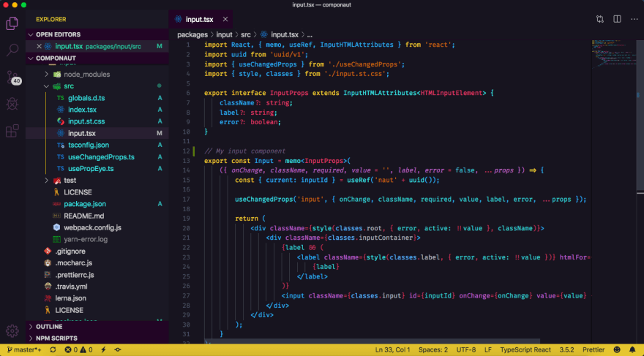Open the Search view in activity bar
644x356 pixels.
click(x=12, y=50)
